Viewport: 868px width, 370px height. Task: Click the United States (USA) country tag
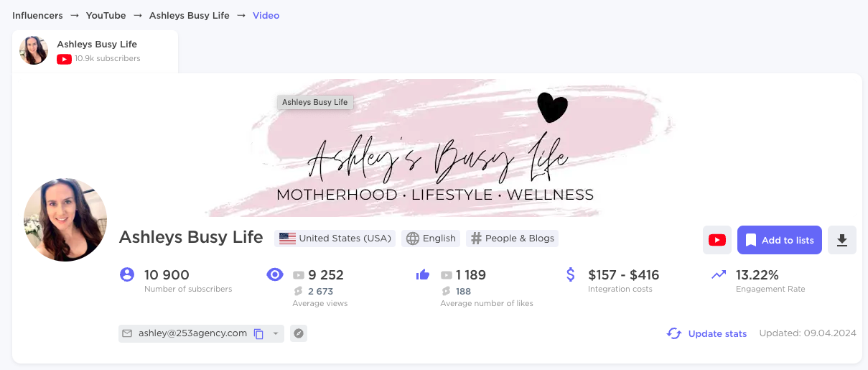pyautogui.click(x=335, y=239)
